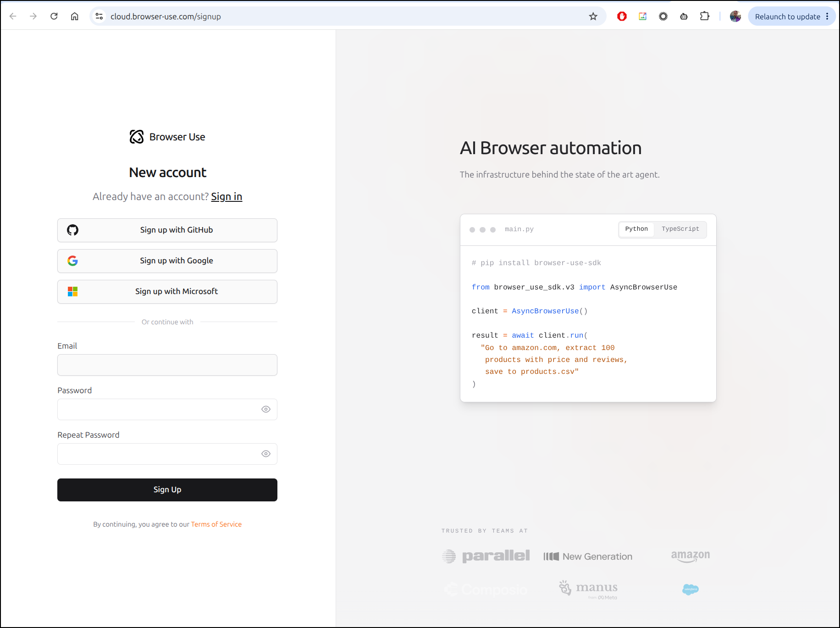This screenshot has height=628, width=840.
Task: Click the Google logo icon
Action: 72,261
